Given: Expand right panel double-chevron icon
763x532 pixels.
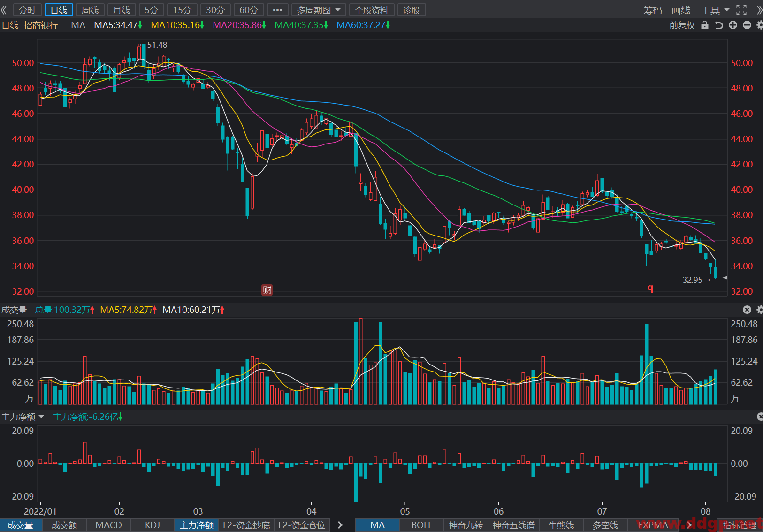Looking at the screenshot, I should tap(759, 10).
